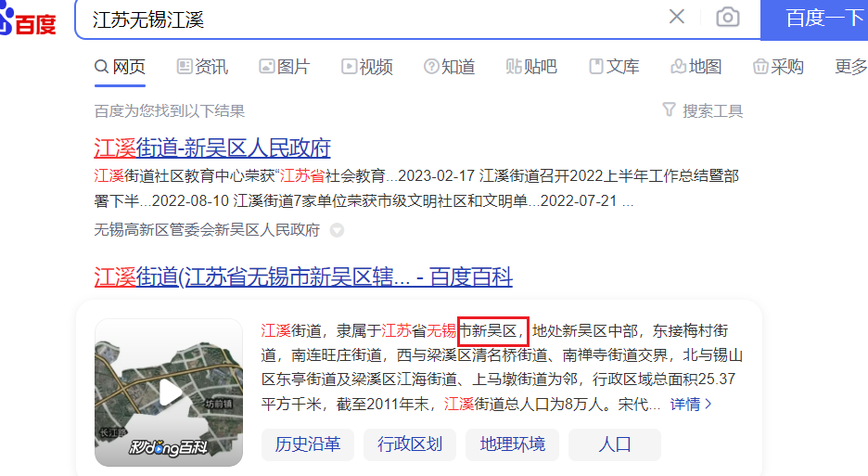
Task: Open the 采购 tab
Action: (x=778, y=67)
